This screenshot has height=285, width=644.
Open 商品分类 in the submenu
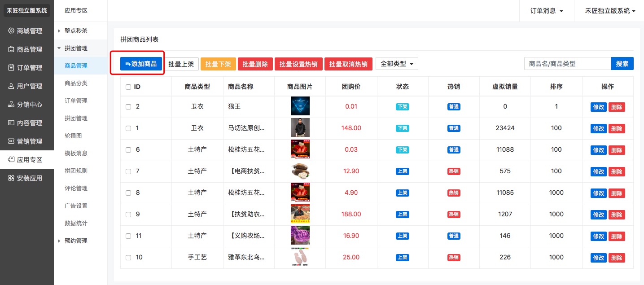[x=76, y=83]
